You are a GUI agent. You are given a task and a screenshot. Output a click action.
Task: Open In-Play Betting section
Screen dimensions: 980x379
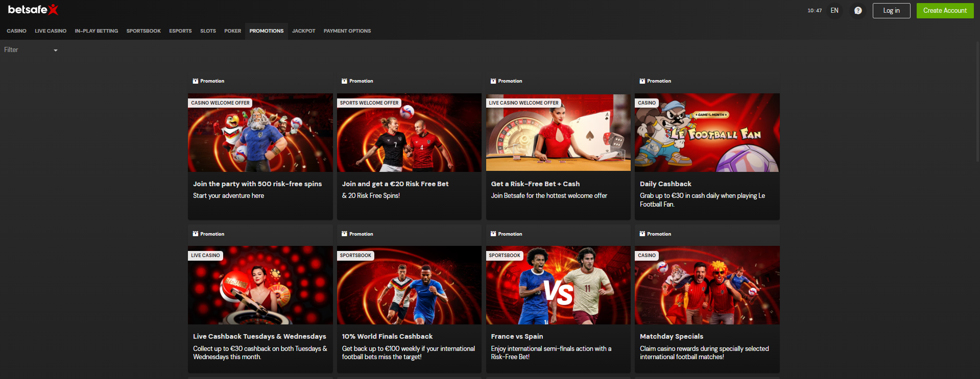[x=97, y=31]
